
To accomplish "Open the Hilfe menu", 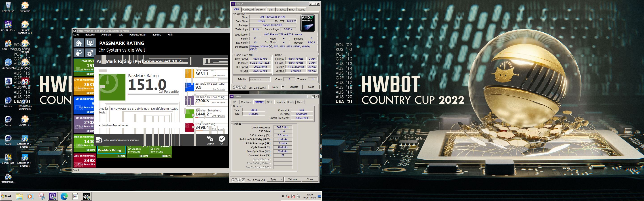I will 170,35.
